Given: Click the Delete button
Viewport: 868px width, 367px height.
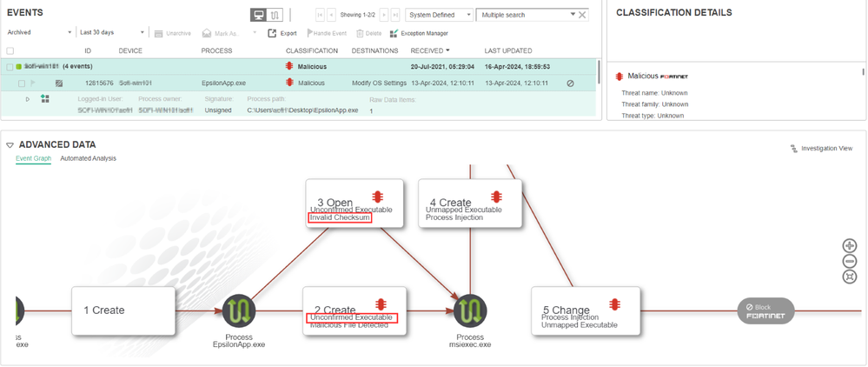Looking at the screenshot, I should pos(368,33).
